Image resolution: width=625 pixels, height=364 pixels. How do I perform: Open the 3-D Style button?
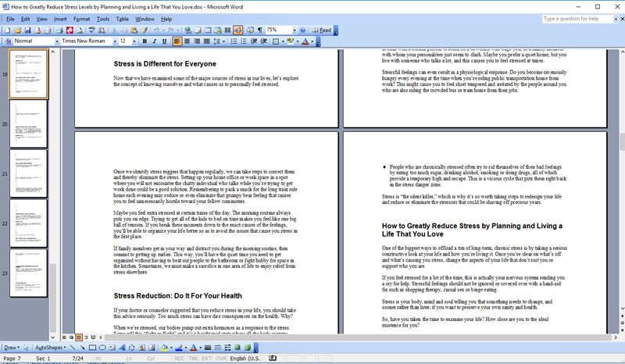click(248, 348)
